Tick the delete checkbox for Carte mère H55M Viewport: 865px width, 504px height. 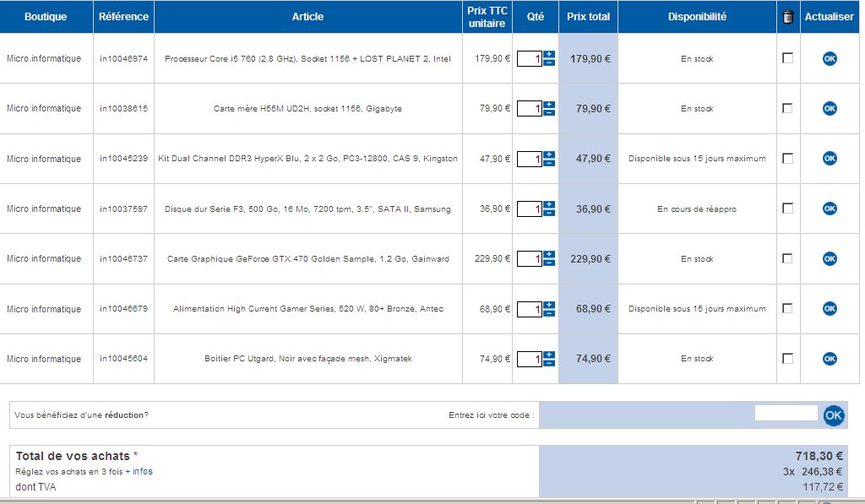[x=788, y=108]
